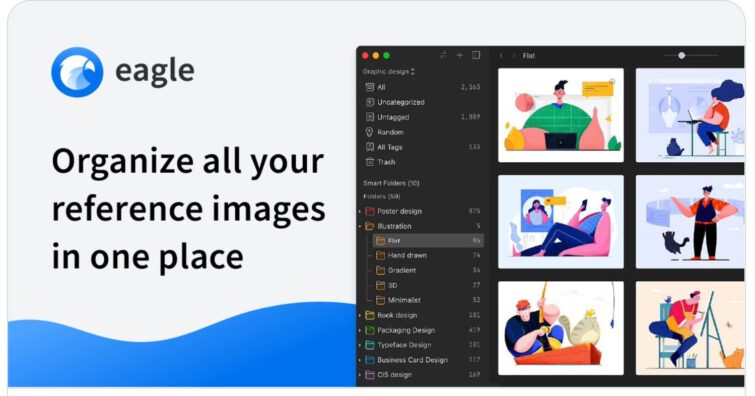This screenshot has height=396, width=755.
Task: Click the purple CIS design folder icon
Action: pos(370,375)
